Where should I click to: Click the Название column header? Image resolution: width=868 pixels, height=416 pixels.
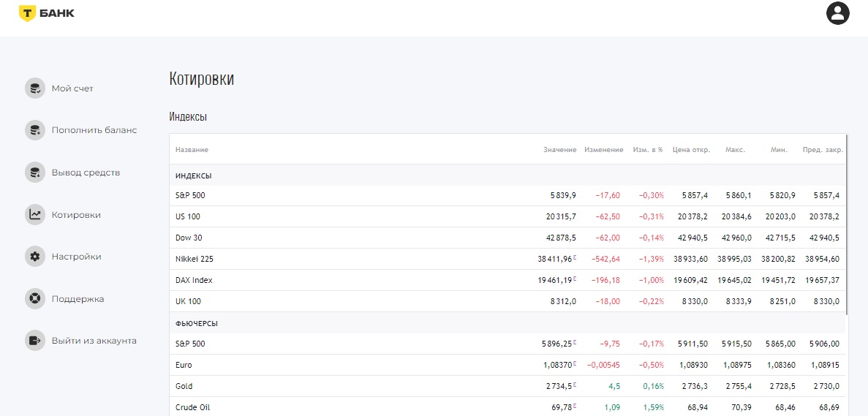coord(192,150)
